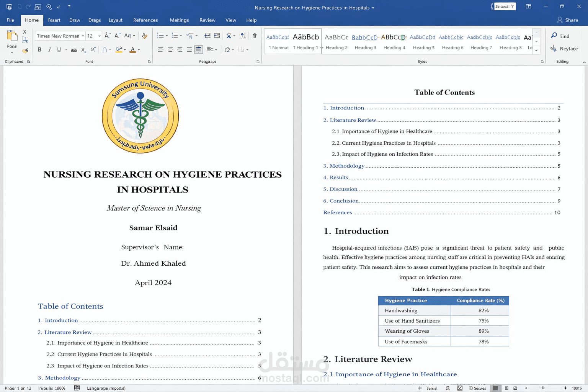
Task: Open the Font dialog launcher
Action: [149, 62]
